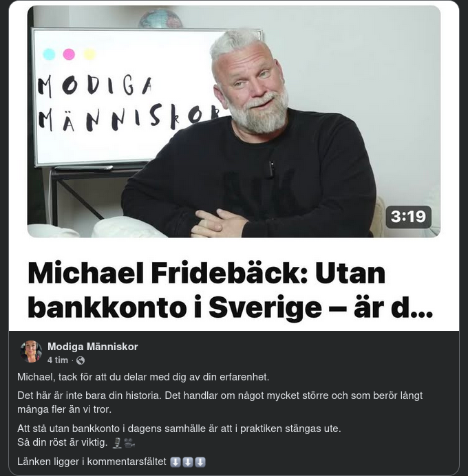Click the middle down-arrow emoji
This screenshot has width=468, height=476.
tap(188, 462)
